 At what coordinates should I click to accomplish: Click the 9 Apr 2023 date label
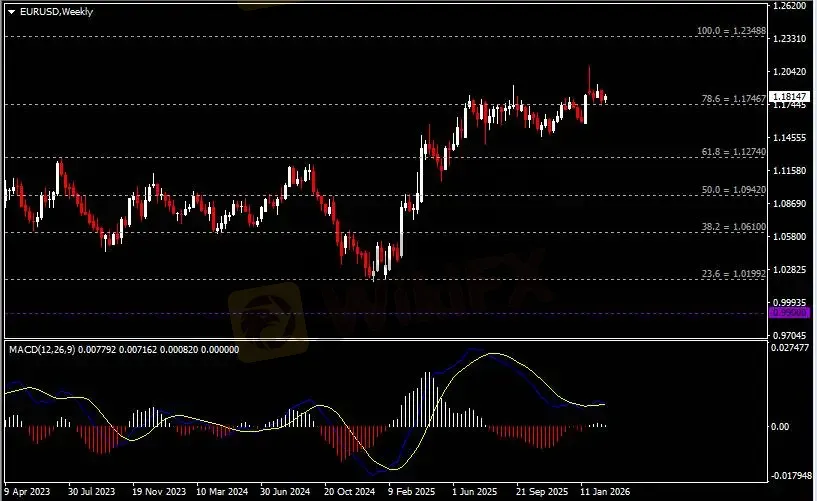pyautogui.click(x=28, y=491)
